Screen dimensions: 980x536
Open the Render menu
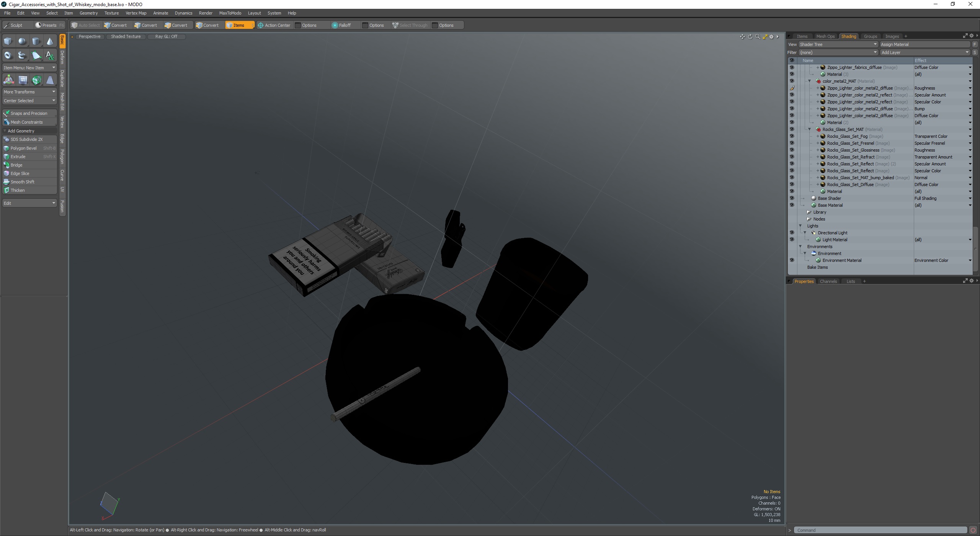(206, 13)
